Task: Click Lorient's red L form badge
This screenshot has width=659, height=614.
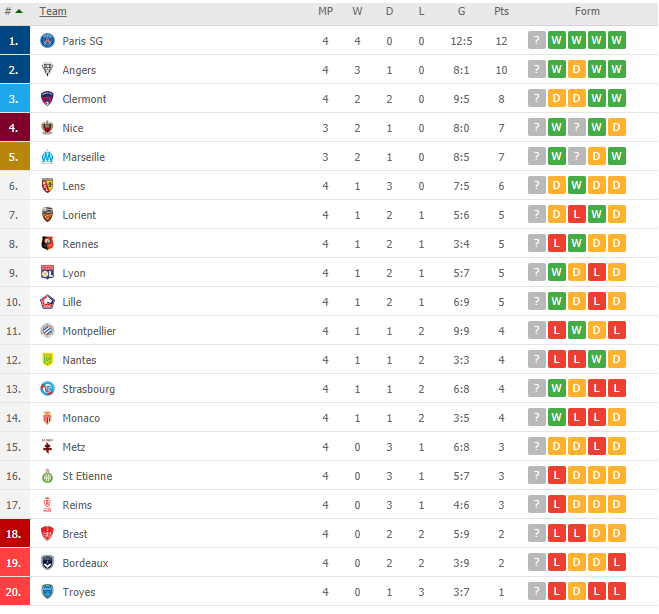Action: click(x=577, y=214)
